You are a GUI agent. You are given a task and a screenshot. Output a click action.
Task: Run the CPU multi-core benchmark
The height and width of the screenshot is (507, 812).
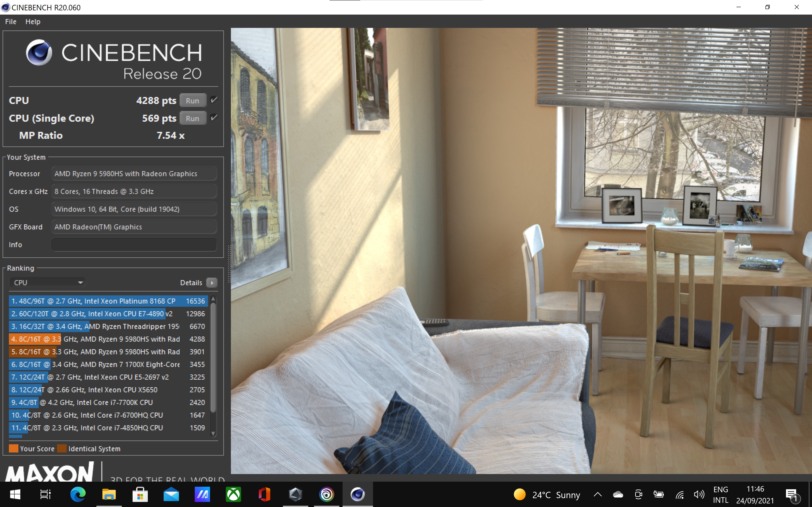[x=193, y=101]
